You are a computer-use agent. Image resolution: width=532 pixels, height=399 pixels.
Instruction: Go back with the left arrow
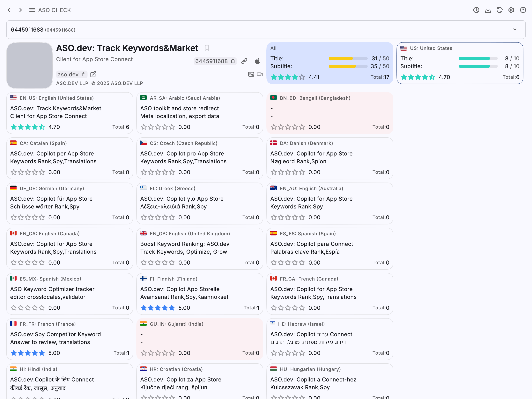click(x=9, y=10)
